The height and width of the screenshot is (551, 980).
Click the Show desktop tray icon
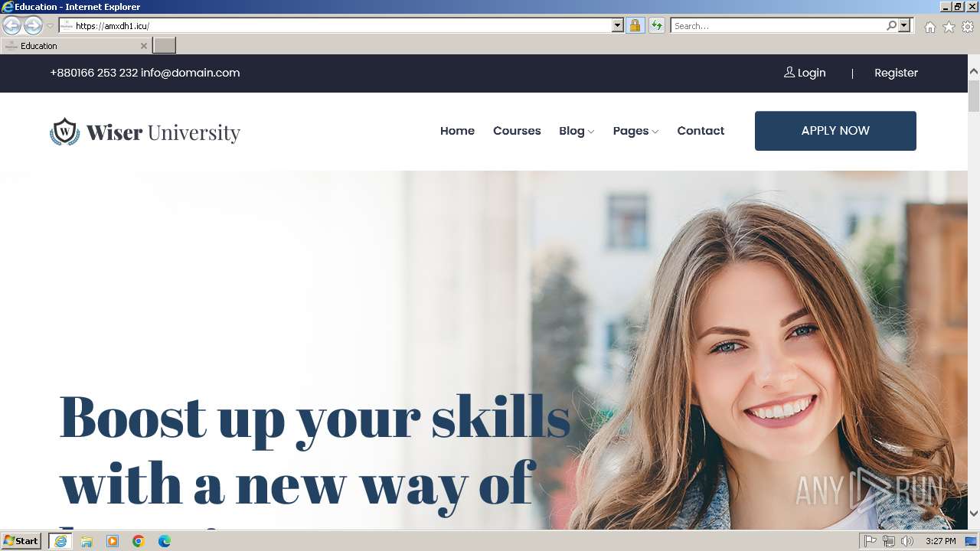tap(971, 541)
